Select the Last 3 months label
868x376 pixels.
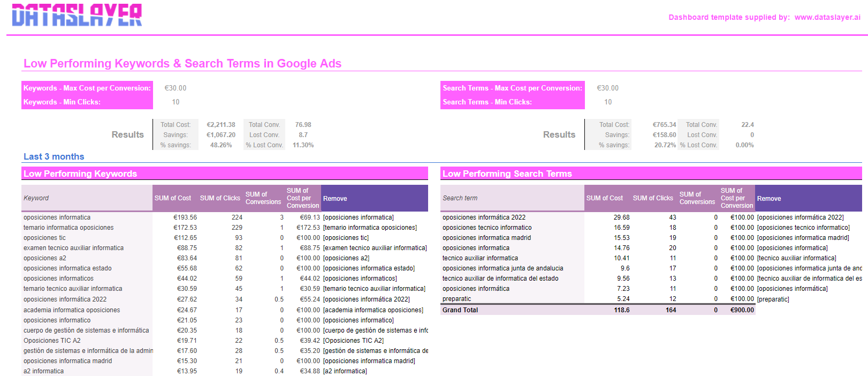click(x=54, y=157)
